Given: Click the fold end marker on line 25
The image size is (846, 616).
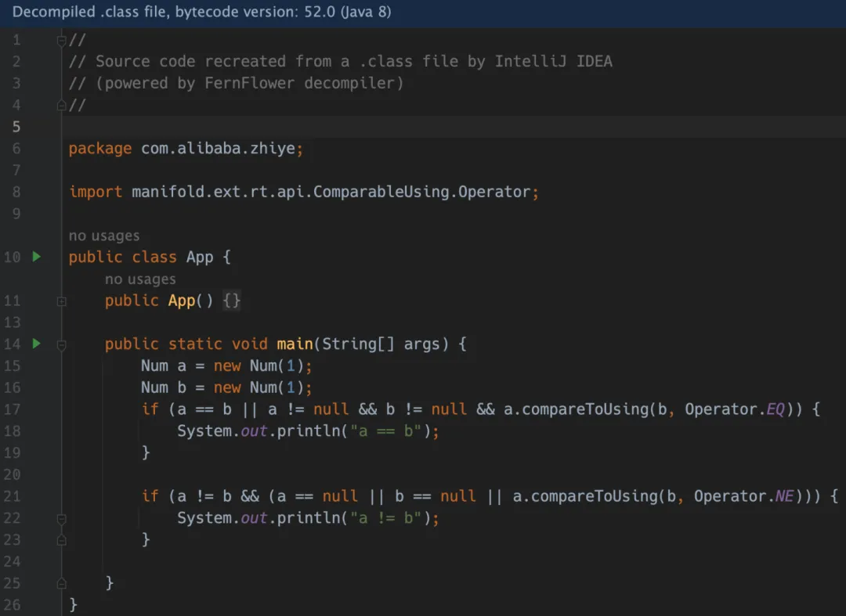Looking at the screenshot, I should click(x=61, y=583).
